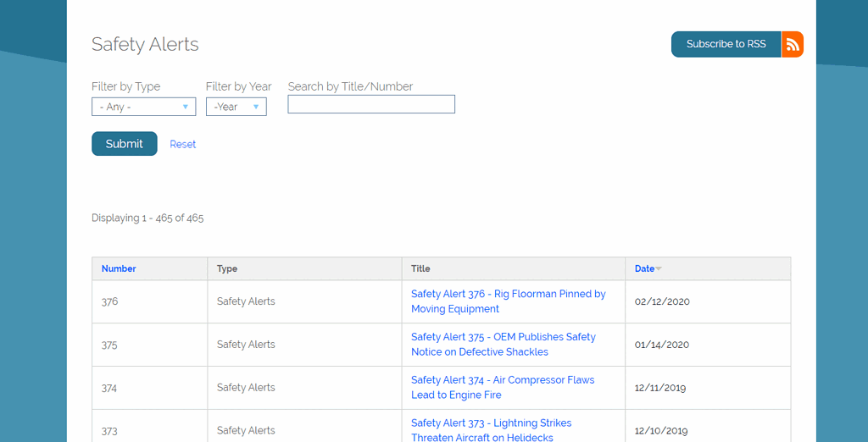Screen dimensions: 868x442
Task: Click the Title column header
Action: click(x=420, y=268)
